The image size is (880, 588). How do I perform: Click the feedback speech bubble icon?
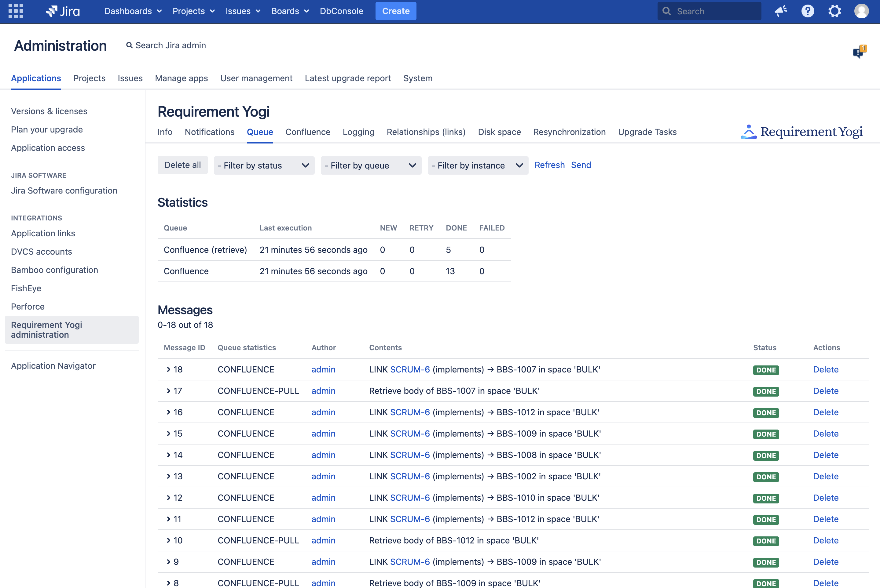[x=859, y=52]
